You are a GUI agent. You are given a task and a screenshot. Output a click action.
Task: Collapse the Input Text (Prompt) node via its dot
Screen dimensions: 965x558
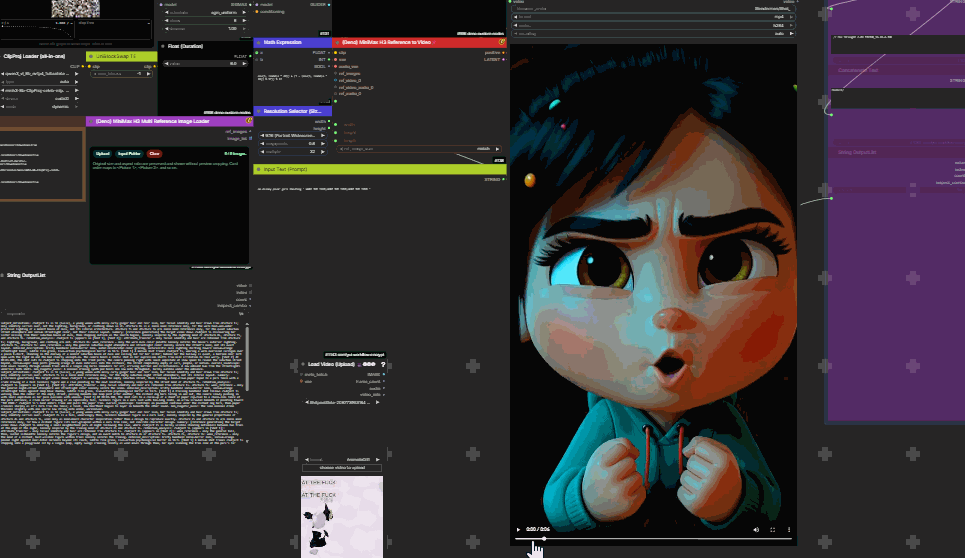258,169
